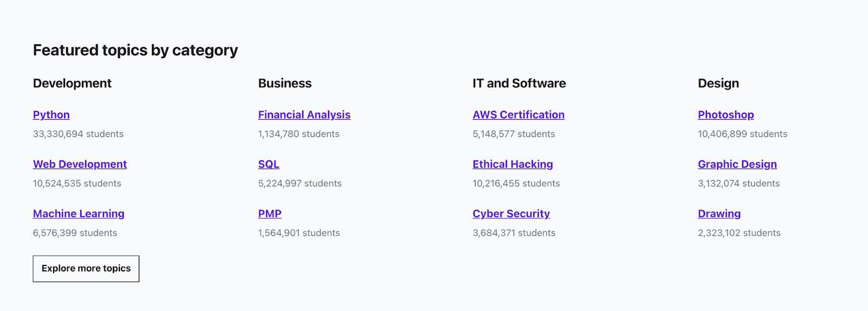Image resolution: width=868 pixels, height=311 pixels.
Task: Click the SQL topic link
Action: tap(269, 164)
